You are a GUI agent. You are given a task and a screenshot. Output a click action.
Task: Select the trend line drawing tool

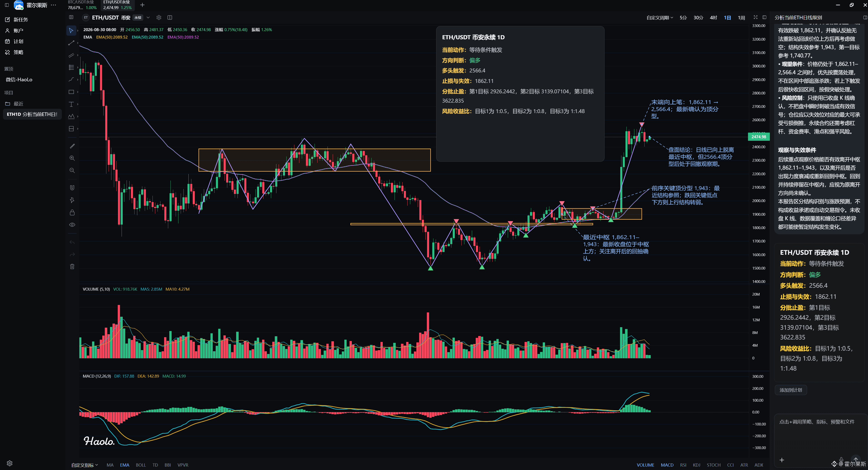click(x=71, y=43)
